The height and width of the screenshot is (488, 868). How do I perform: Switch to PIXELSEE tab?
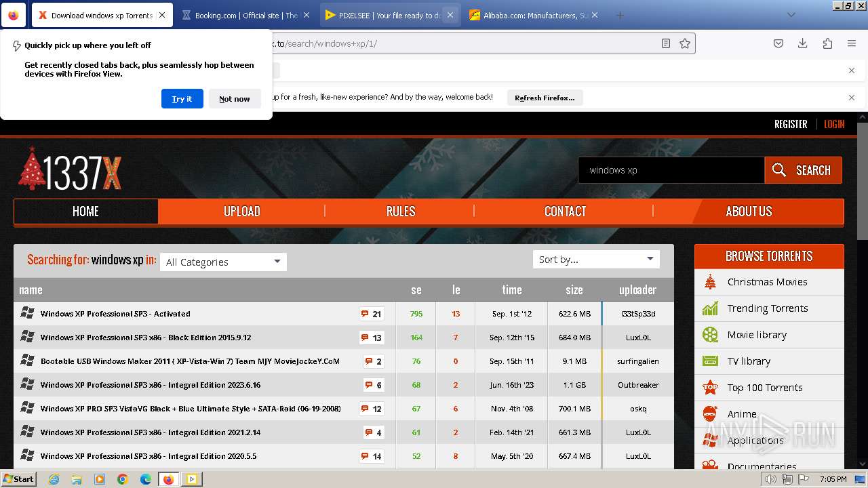[x=382, y=15]
